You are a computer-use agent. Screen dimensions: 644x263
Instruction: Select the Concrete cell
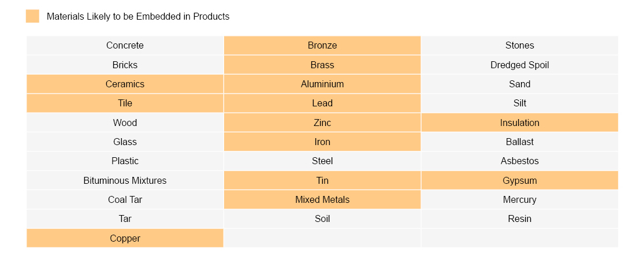pos(125,45)
